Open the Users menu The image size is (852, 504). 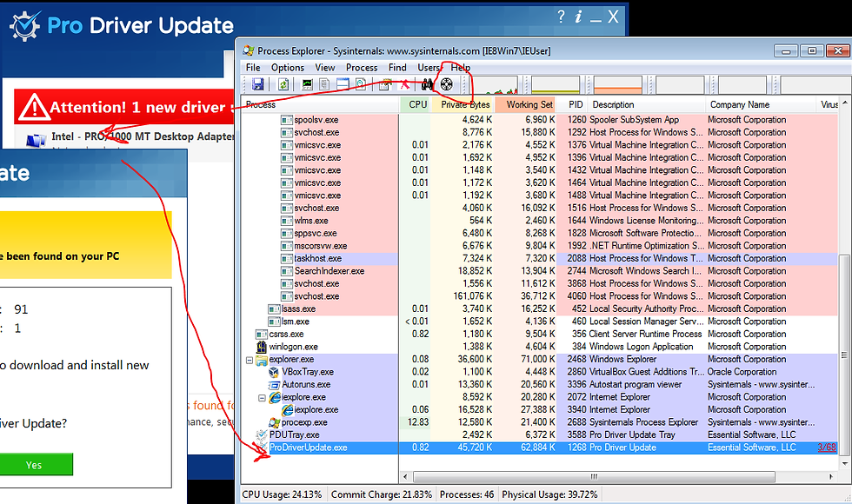[x=429, y=68]
